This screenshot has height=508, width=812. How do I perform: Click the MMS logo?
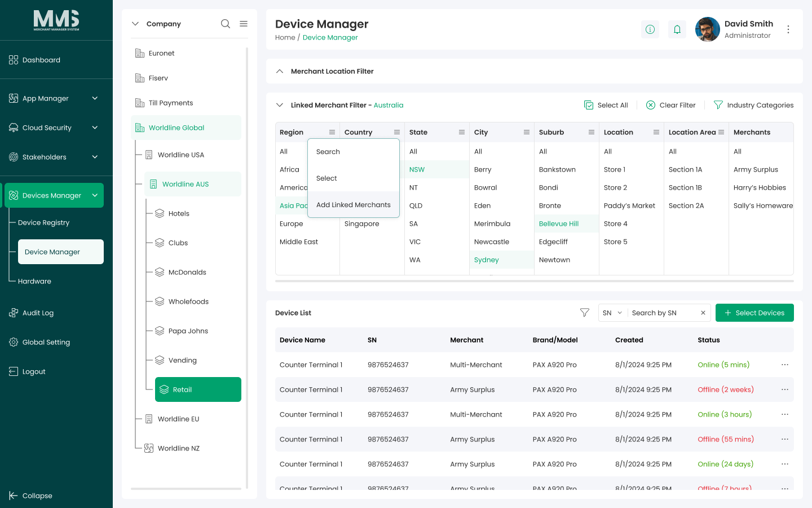(56, 20)
